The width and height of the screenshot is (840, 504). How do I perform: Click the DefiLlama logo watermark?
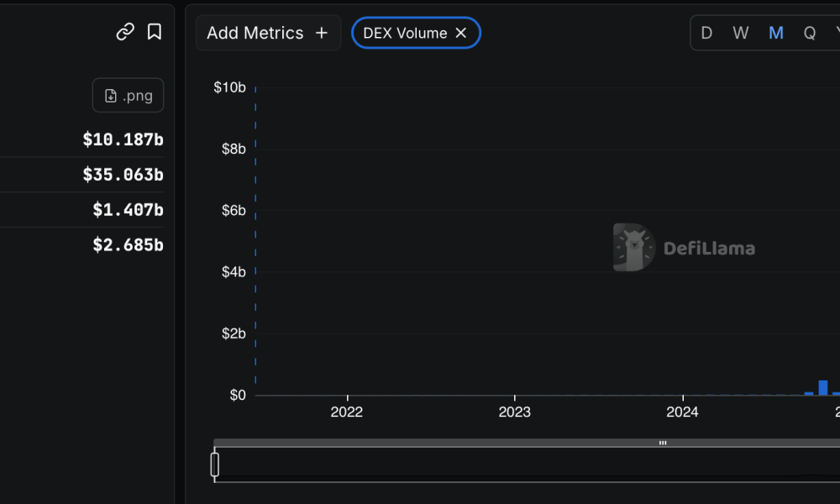(x=684, y=248)
